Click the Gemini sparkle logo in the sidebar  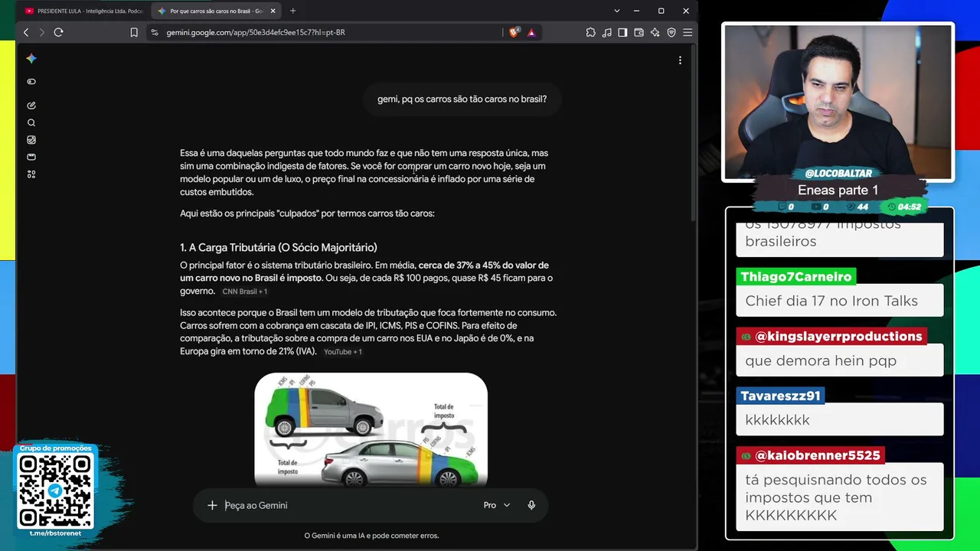31,58
